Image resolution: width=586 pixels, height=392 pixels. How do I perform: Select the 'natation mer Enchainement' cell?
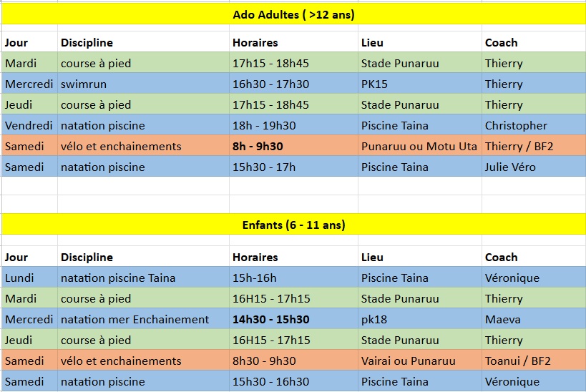pos(143,319)
